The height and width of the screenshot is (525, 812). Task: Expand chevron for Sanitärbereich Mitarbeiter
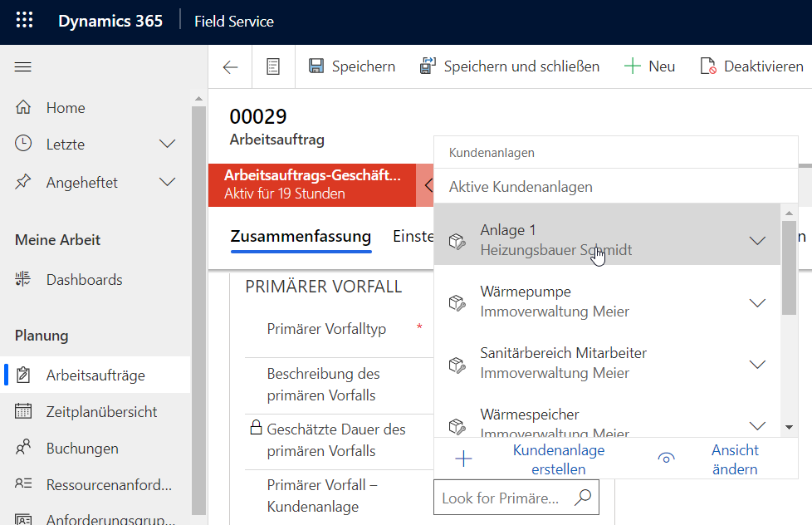tap(757, 364)
